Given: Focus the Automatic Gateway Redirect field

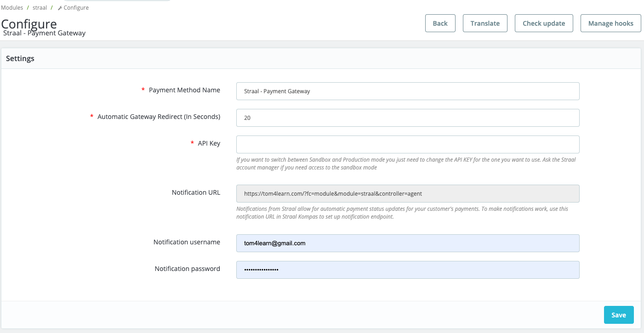Looking at the screenshot, I should [x=408, y=118].
